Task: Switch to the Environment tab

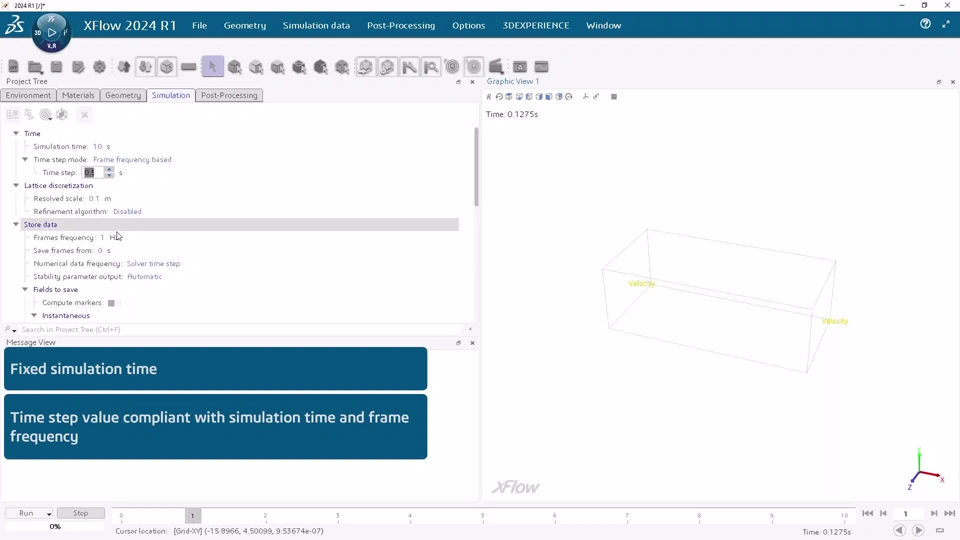Action: 28,96
